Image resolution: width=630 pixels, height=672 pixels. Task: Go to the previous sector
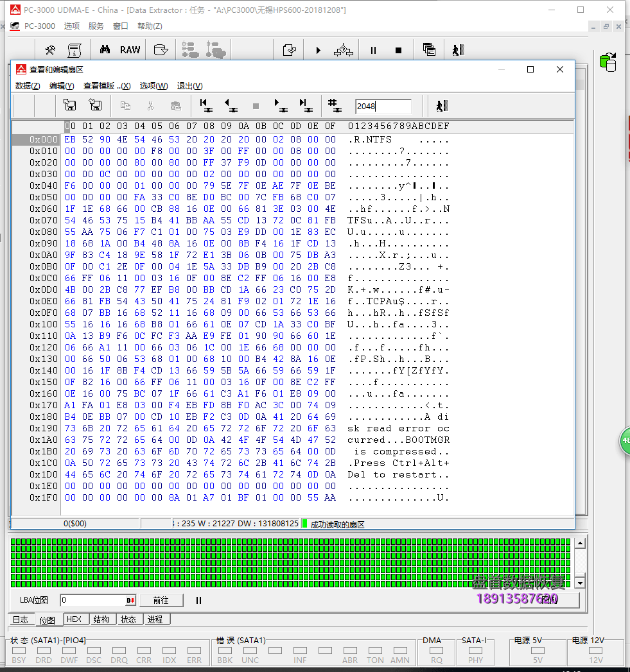tap(231, 105)
